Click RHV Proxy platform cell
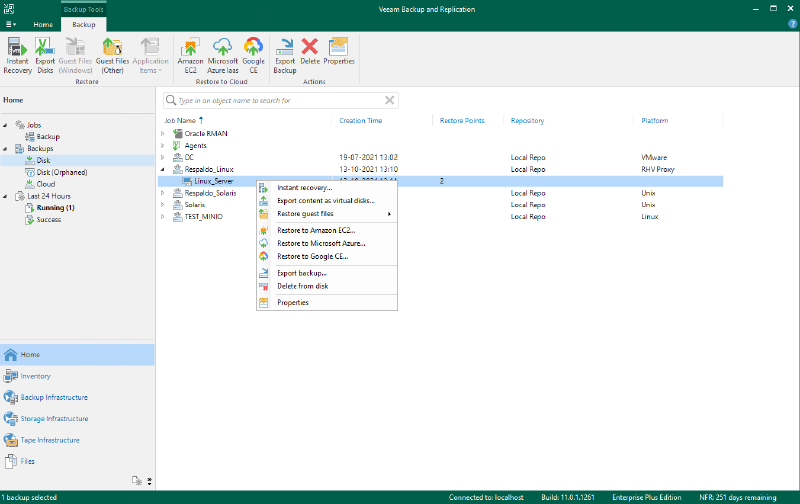This screenshot has height=504, width=800. click(658, 169)
